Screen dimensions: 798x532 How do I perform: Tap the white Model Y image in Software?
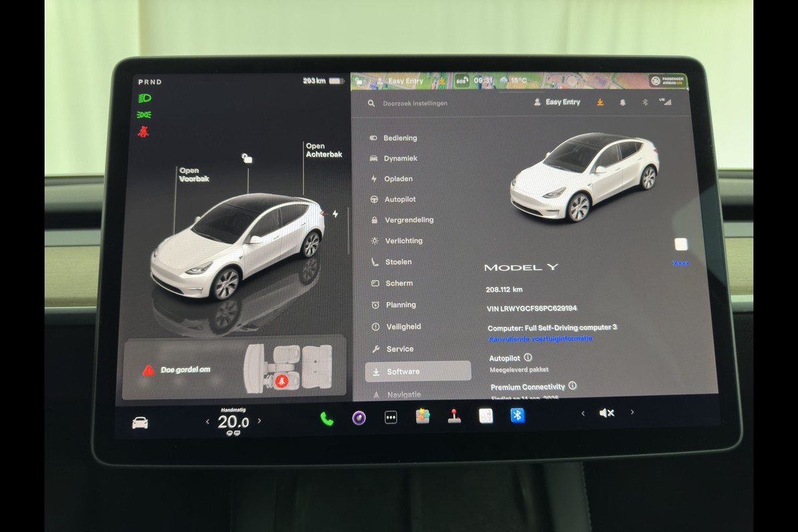click(x=584, y=177)
